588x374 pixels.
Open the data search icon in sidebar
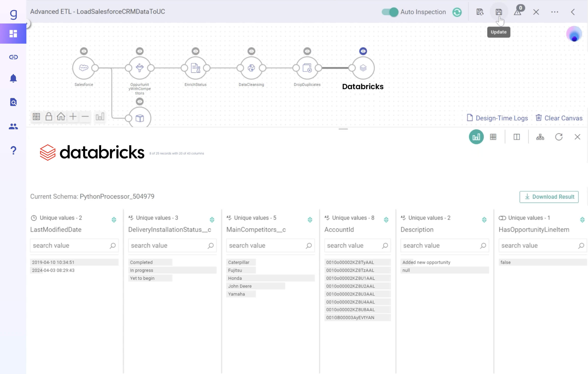(13, 102)
